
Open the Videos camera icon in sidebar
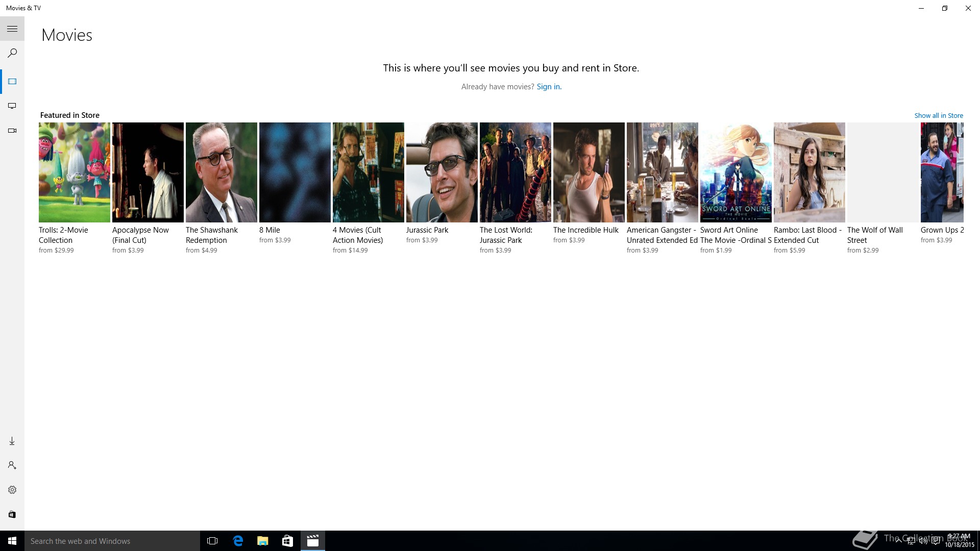tap(12, 131)
